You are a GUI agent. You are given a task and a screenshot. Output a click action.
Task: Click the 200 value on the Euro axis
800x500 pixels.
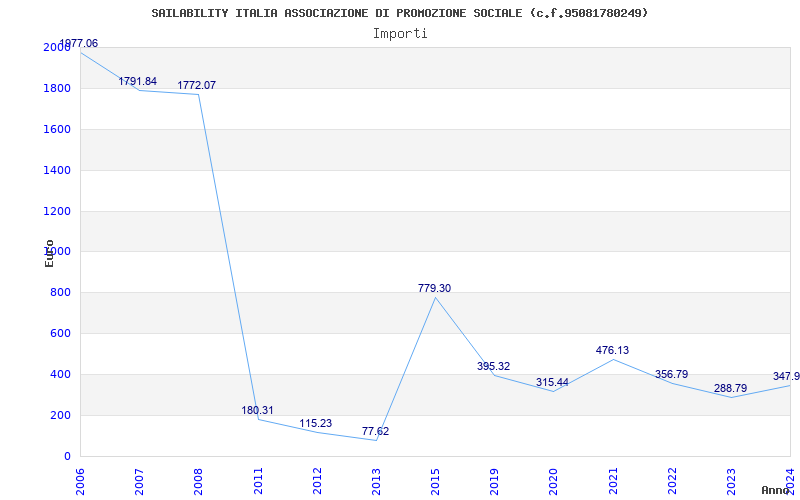click(60, 415)
